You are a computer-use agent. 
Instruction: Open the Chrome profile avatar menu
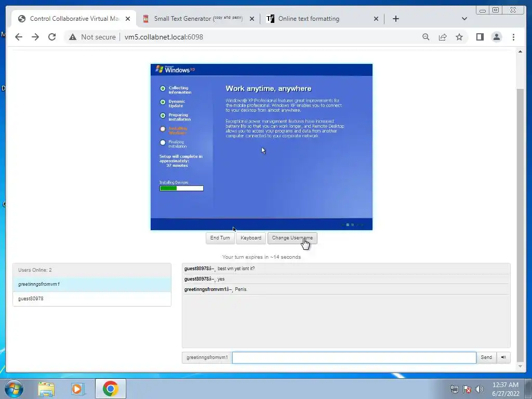pyautogui.click(x=496, y=37)
